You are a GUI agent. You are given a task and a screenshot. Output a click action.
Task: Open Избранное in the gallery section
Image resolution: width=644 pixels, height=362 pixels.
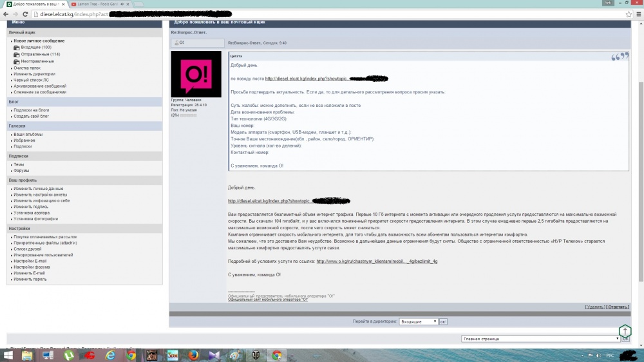tap(24, 140)
